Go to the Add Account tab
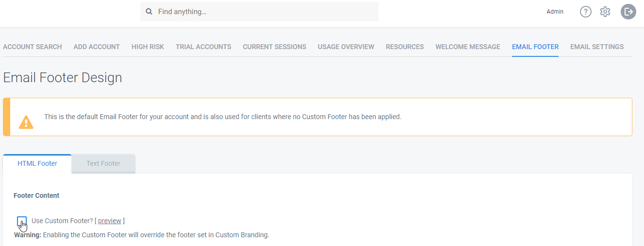 click(x=97, y=47)
